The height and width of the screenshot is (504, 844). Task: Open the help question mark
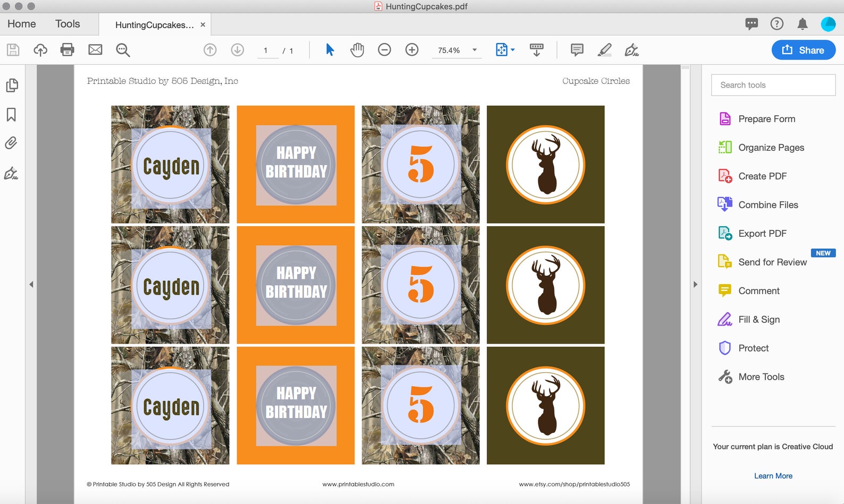(777, 24)
